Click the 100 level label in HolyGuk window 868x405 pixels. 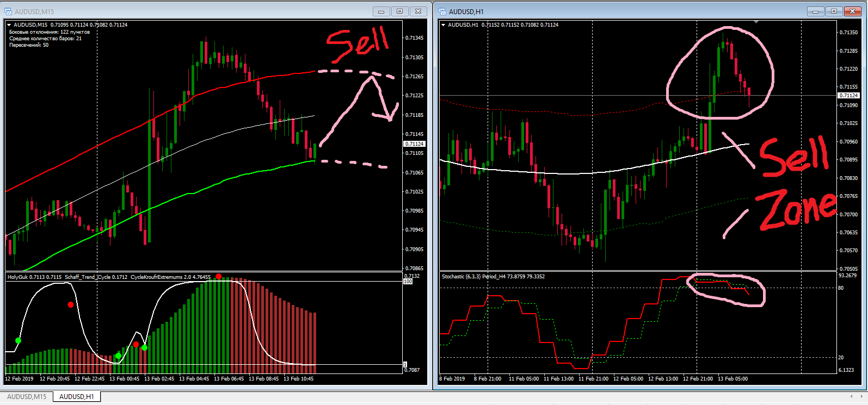point(408,282)
